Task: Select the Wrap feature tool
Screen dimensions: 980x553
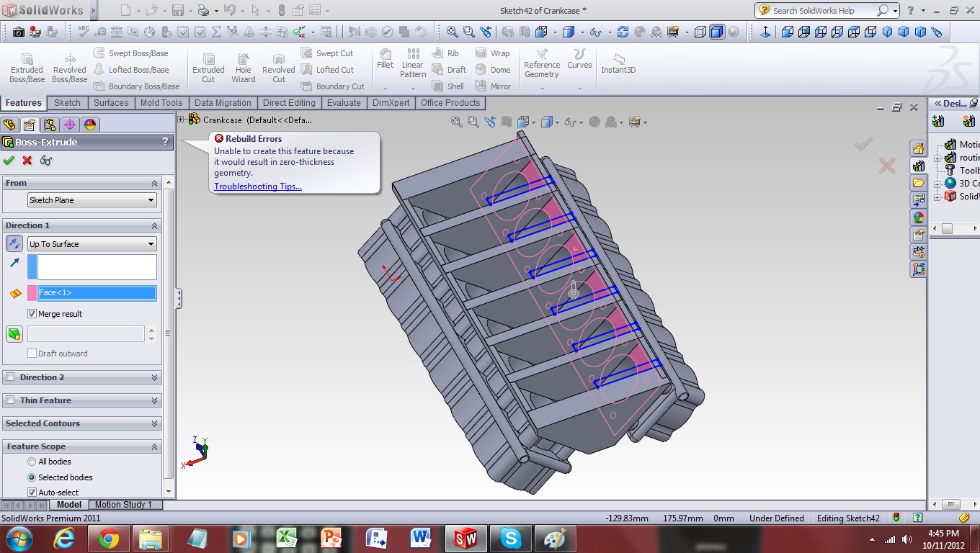Action: click(x=492, y=53)
